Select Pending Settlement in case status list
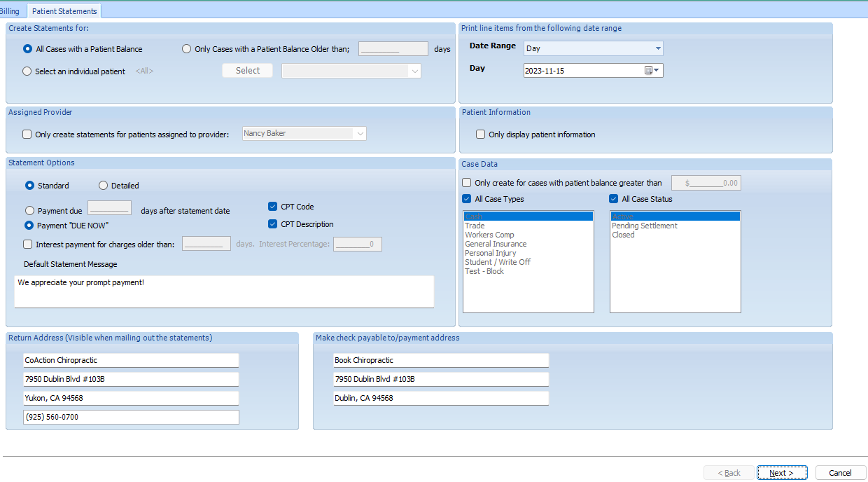Image resolution: width=868 pixels, height=482 pixels. tap(644, 226)
